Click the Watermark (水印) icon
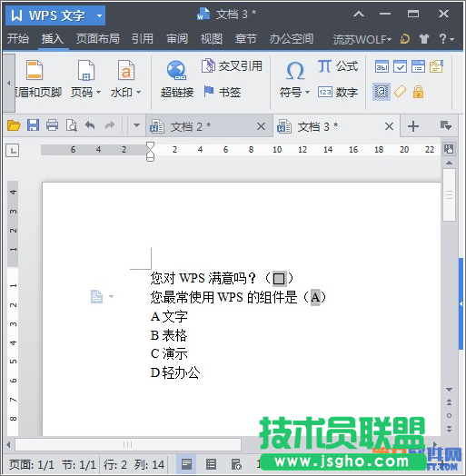 coord(125,71)
